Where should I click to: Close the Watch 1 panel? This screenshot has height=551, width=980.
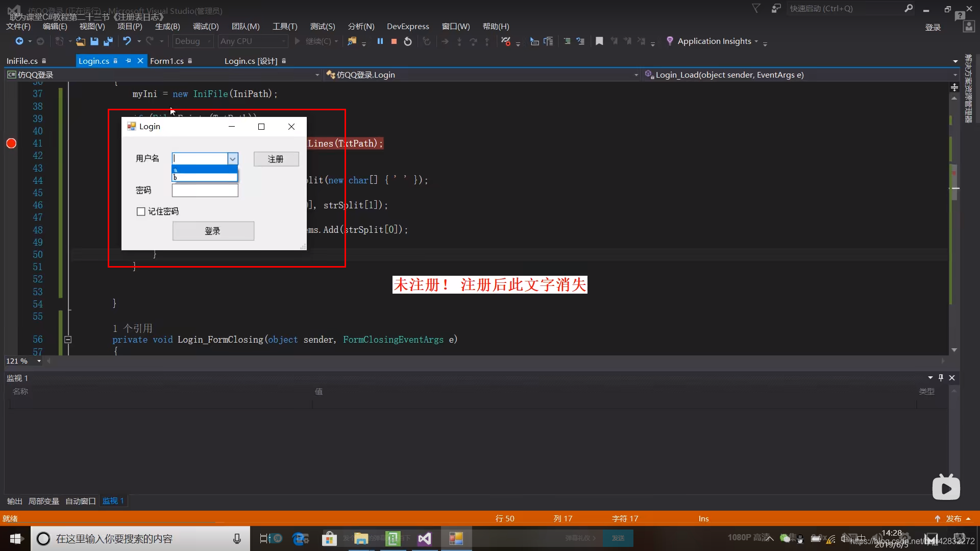coord(952,378)
